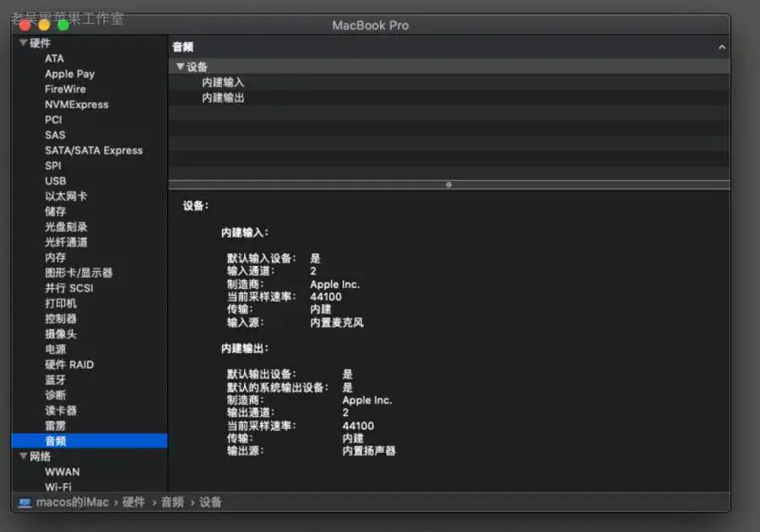Open the 雷雳 Thunderbolt entry
The image size is (760, 532).
click(55, 426)
